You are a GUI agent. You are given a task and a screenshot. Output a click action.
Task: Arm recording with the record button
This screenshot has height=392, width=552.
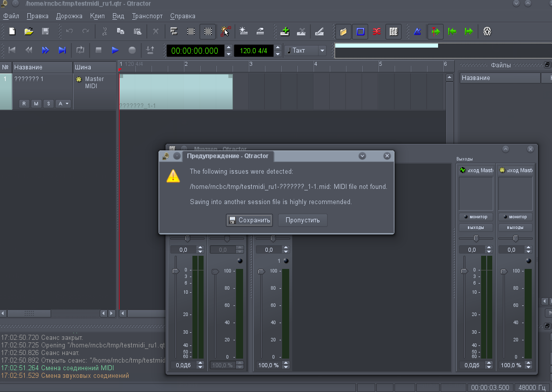click(132, 50)
